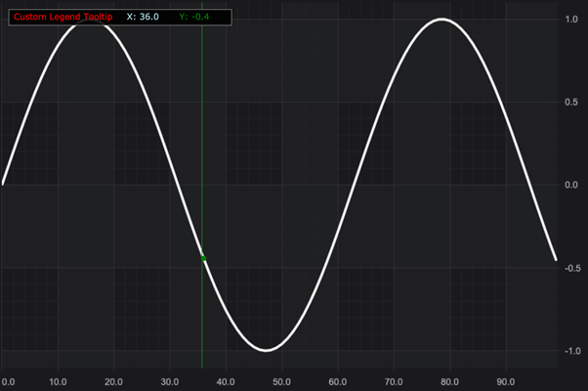This screenshot has height=391, width=588.
Task: Select the 60.0 x-axis tick label
Action: point(338,382)
